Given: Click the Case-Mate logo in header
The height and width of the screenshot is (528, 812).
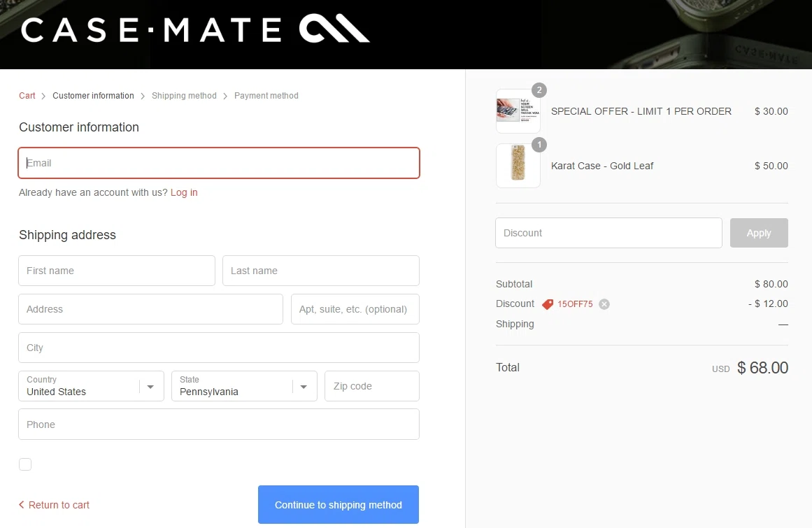Looking at the screenshot, I should click(x=195, y=29).
